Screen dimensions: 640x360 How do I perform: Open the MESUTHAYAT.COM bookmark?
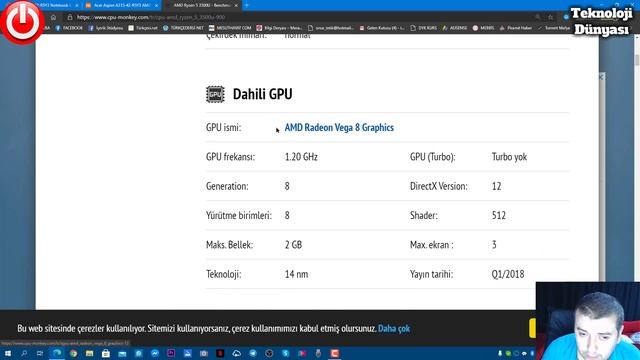tap(230, 28)
